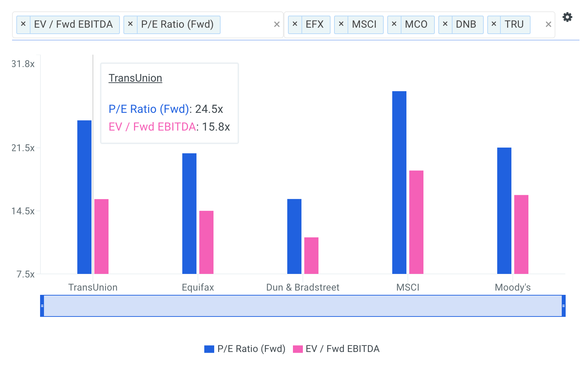Click the 31.8x y-axis label
The image size is (588, 369).
[x=23, y=64]
